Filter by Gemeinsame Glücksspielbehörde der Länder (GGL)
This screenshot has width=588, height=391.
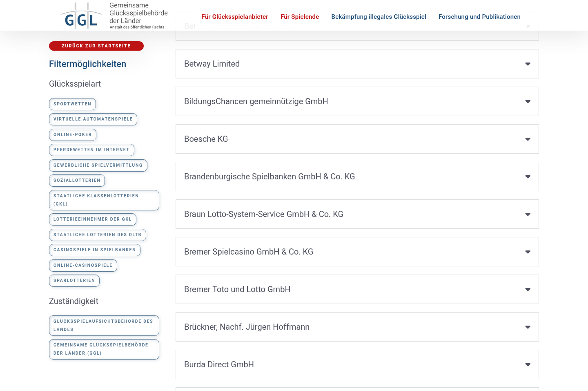pyautogui.click(x=104, y=349)
